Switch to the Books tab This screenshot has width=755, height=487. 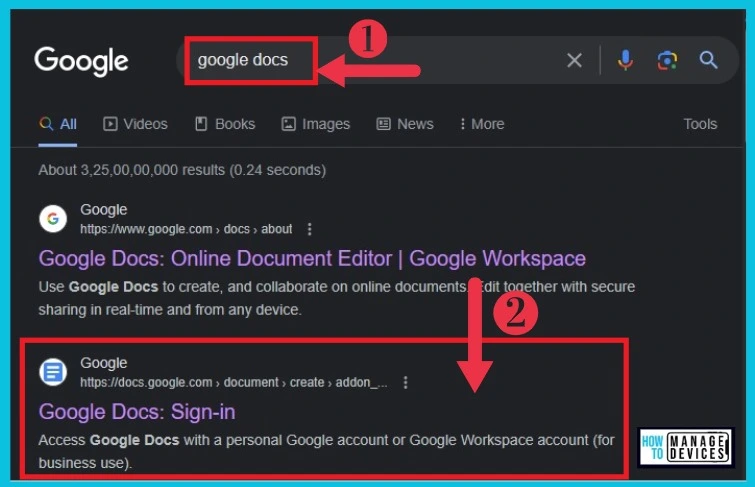(225, 124)
